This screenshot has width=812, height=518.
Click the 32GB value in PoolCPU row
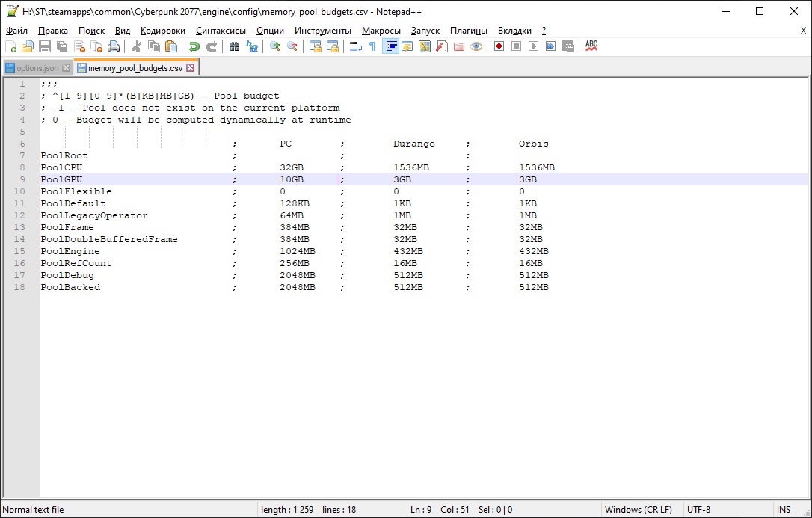[x=292, y=167]
